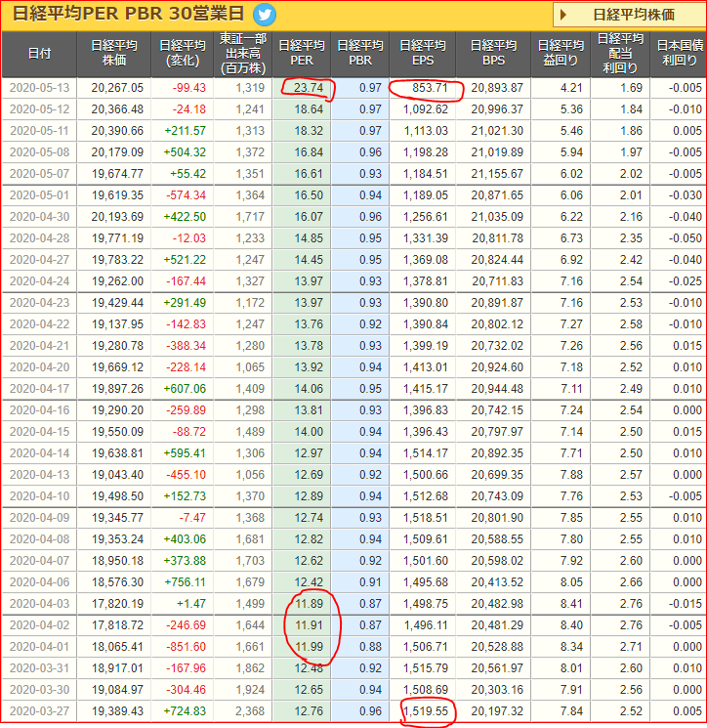The height and width of the screenshot is (728, 707).
Task: Click the volume value 1,717
Action: point(250,217)
